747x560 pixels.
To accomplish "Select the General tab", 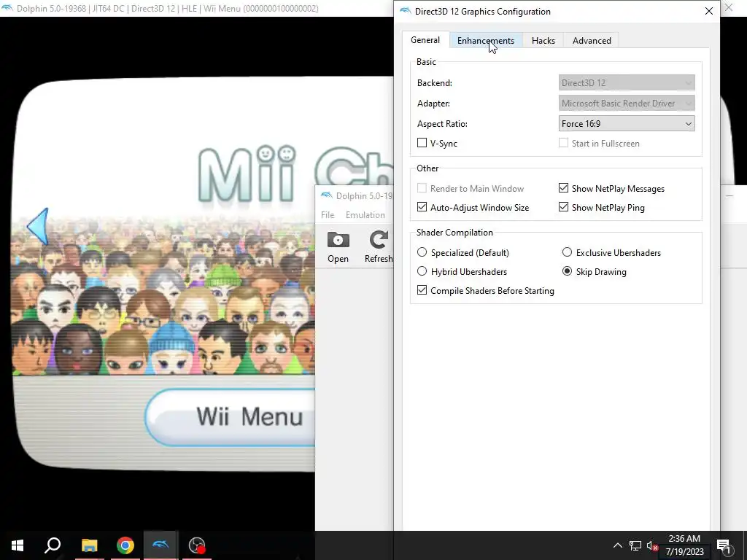I will [425, 40].
